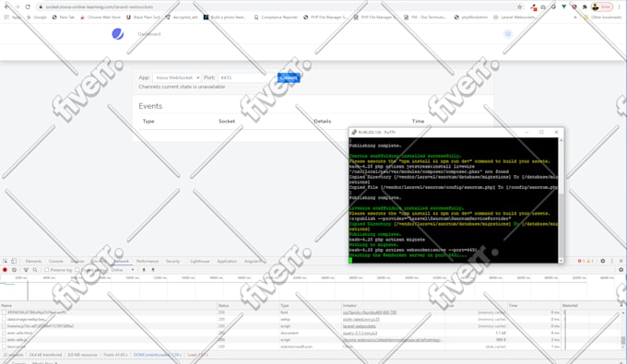Click the Socket column header in Events
Viewport: 627px width, 364px height.
coord(227,121)
